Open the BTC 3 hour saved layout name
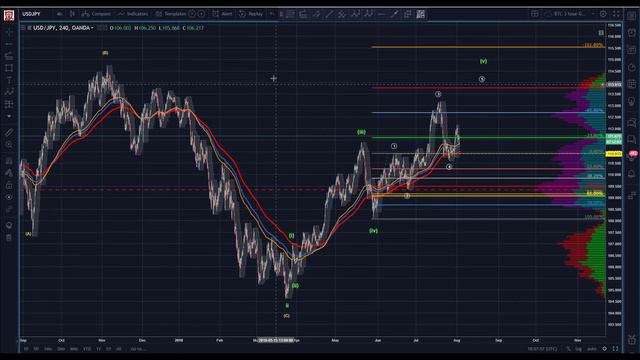Image resolution: width=640 pixels, height=360 pixels. (570, 14)
